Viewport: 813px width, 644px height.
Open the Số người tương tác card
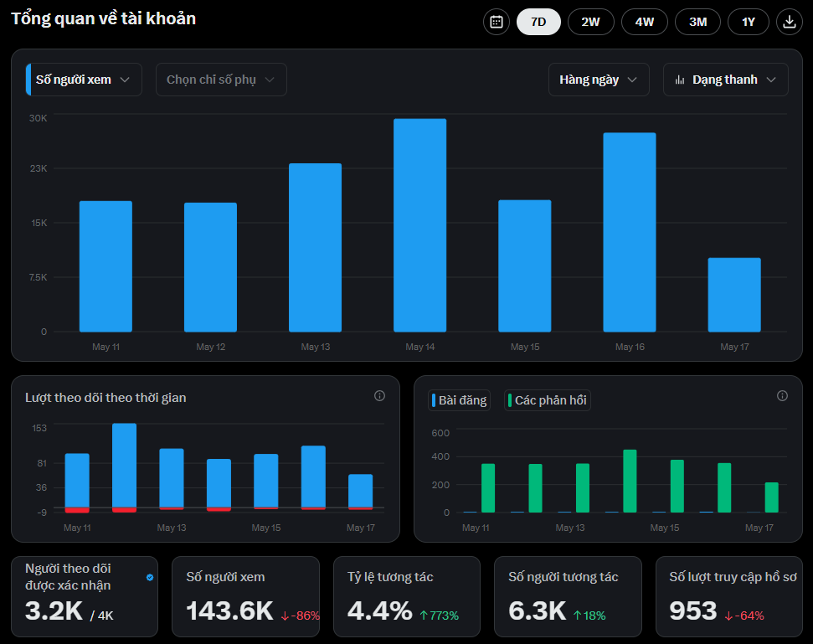click(x=568, y=596)
